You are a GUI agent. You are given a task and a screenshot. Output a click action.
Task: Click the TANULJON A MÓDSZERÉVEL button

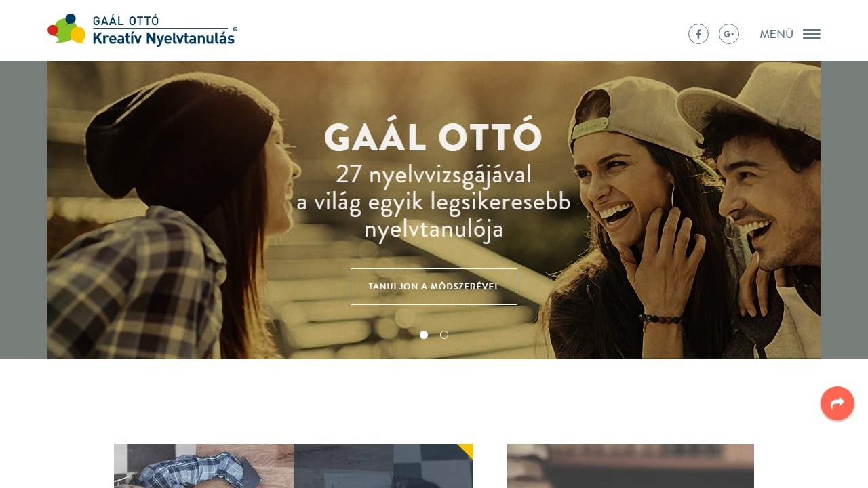point(434,287)
